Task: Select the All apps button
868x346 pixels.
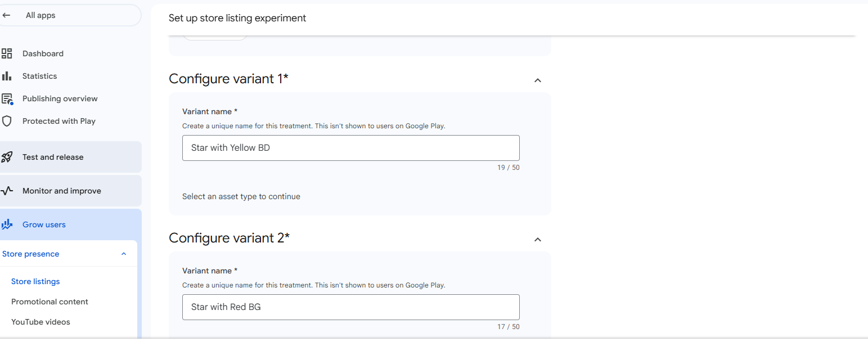Action: click(70, 15)
